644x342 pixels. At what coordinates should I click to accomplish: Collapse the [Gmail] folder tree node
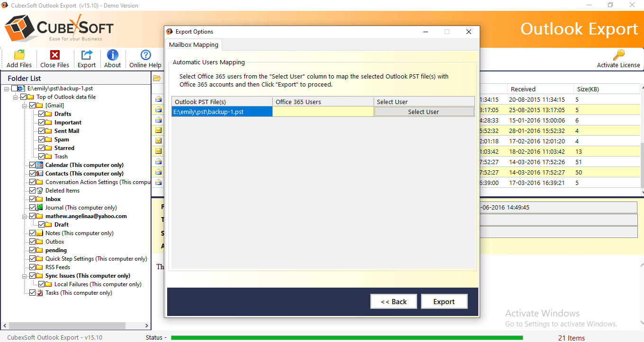pos(24,105)
